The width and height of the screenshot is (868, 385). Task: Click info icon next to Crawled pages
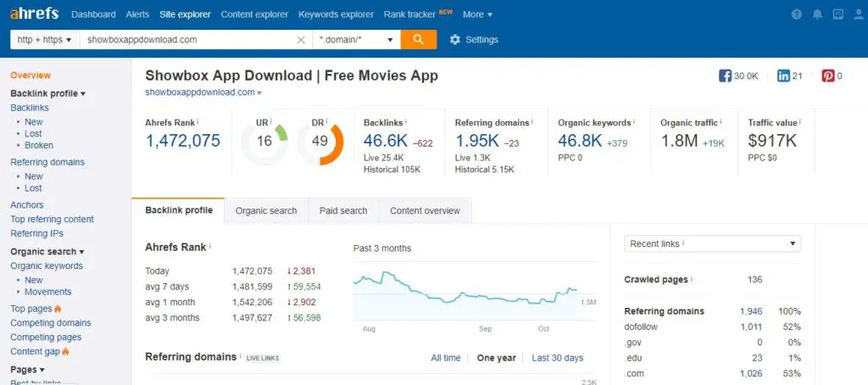[692, 279]
